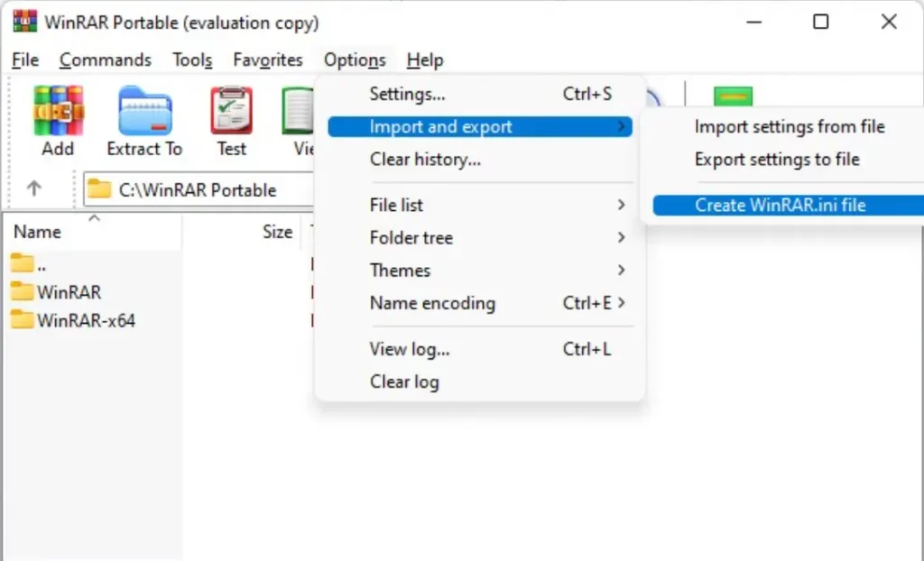Open the Commands menu
Image resolution: width=924 pixels, height=561 pixels.
point(106,60)
